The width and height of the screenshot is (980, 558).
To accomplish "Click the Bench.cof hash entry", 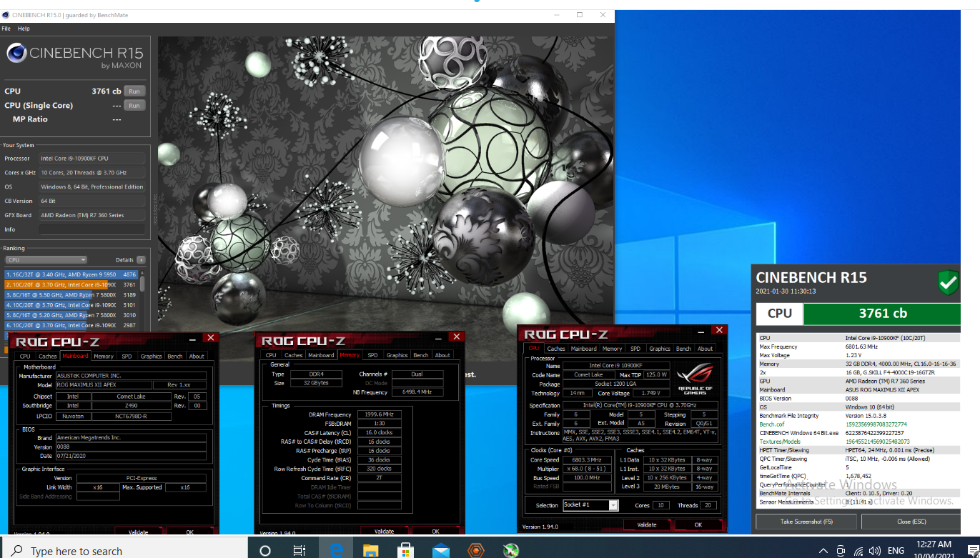I will coord(858,424).
